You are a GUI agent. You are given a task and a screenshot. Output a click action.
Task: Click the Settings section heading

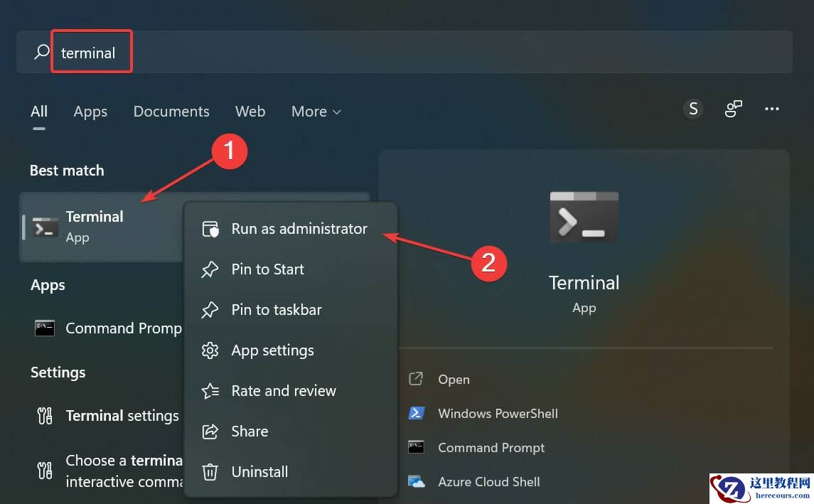(58, 372)
